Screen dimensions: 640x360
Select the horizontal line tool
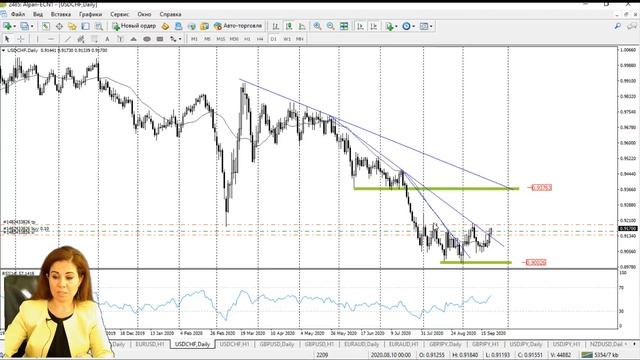click(x=51, y=39)
